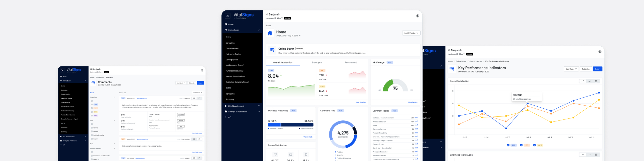
Task: Click trend sparkline icon for Product Selection topic
Action: coord(416,121)
